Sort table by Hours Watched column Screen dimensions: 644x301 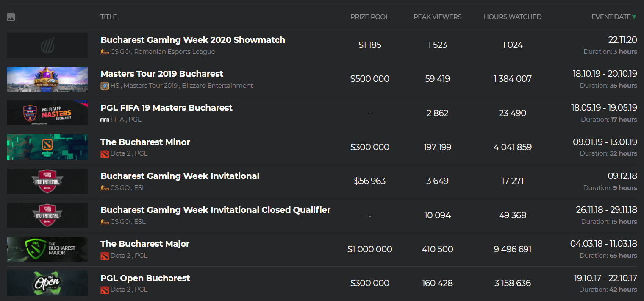pos(512,17)
